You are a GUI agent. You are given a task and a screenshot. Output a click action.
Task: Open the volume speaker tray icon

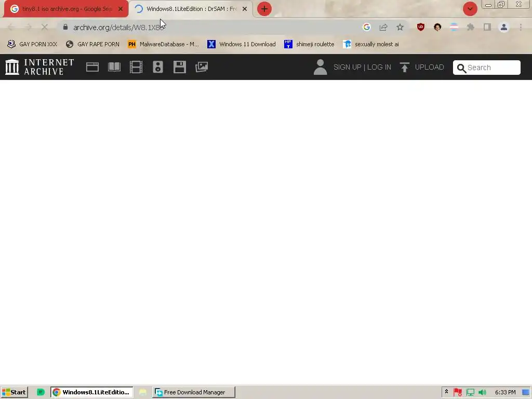pos(482,392)
